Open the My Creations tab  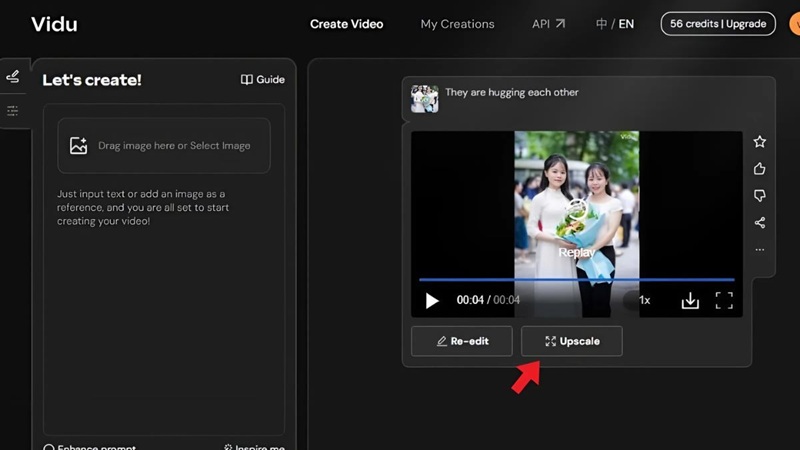click(457, 24)
